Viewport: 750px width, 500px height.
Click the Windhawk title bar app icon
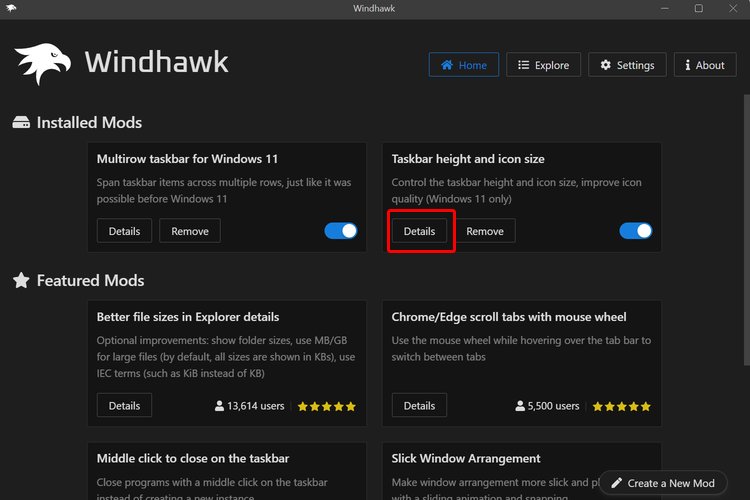click(11, 8)
